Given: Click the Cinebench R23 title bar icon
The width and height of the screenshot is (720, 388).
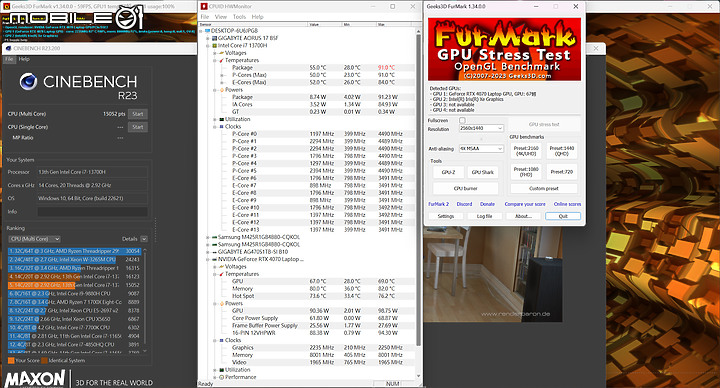Looking at the screenshot, I should 8,48.
